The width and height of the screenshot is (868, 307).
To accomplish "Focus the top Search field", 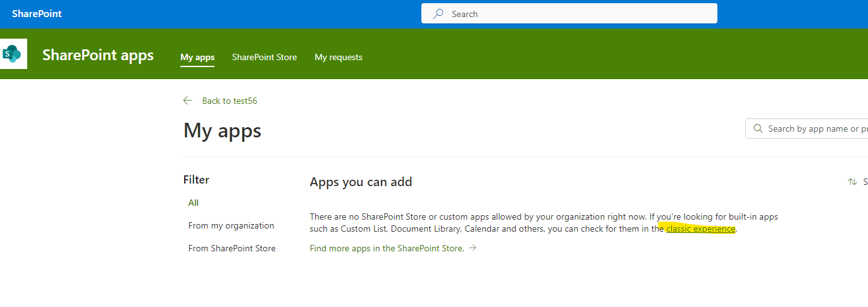I will (569, 13).
